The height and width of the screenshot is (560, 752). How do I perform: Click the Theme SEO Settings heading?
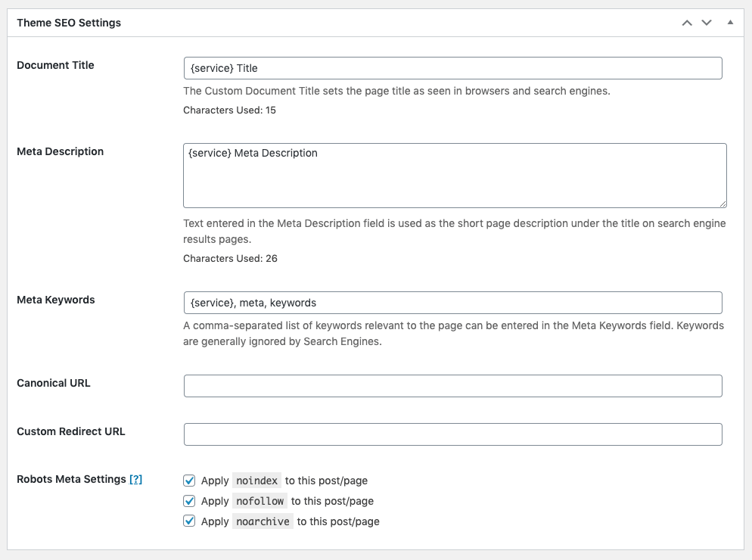(x=69, y=23)
